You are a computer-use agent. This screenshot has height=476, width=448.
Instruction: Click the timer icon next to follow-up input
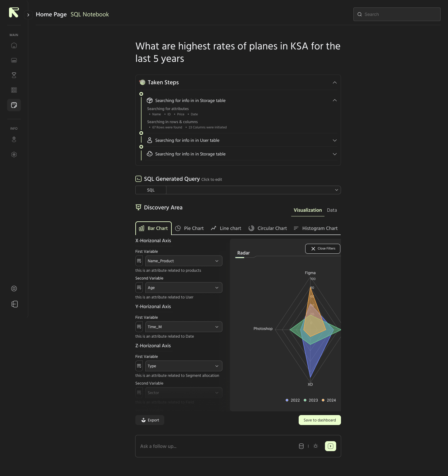coord(315,446)
